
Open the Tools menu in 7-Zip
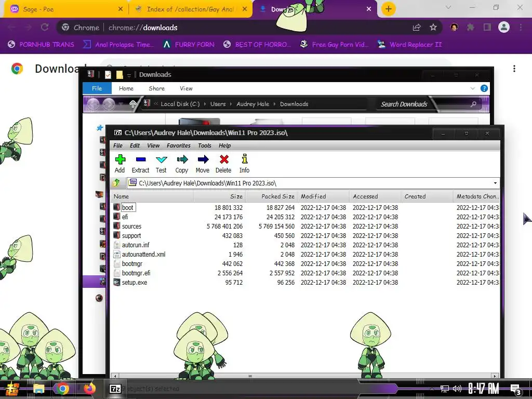(x=205, y=145)
